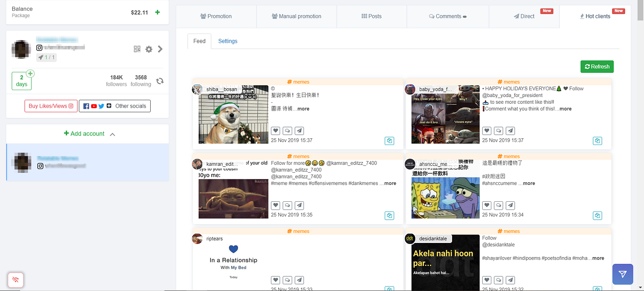Comment on the desidanktale post

(x=499, y=280)
